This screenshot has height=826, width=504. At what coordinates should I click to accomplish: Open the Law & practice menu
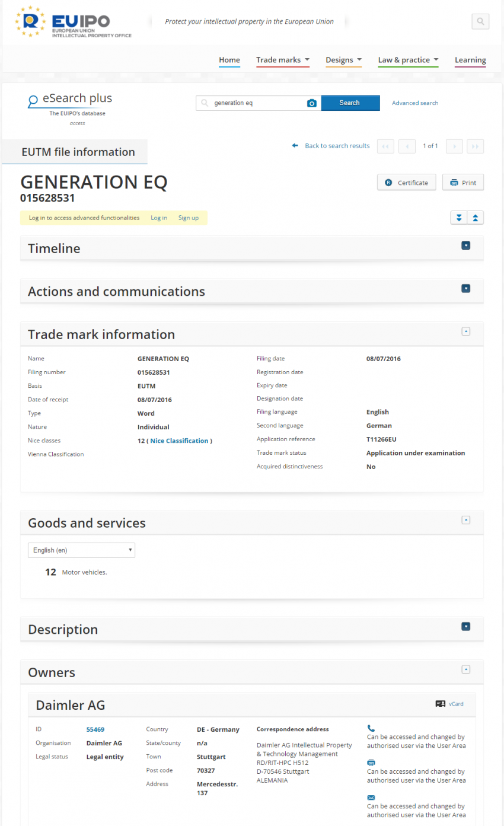point(409,60)
